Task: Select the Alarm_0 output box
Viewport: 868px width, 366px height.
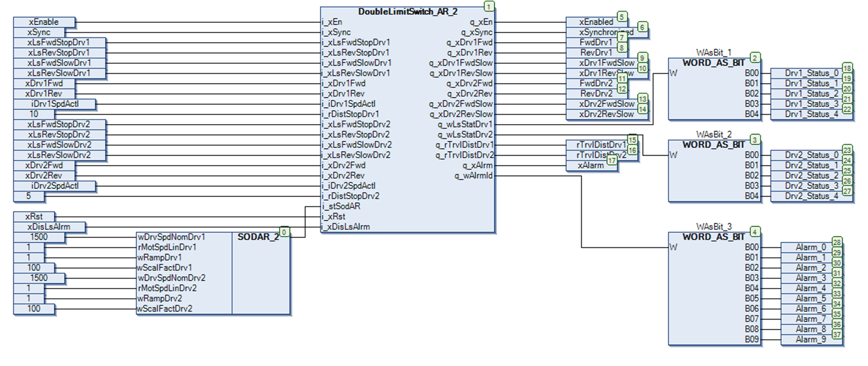Action: (811, 247)
